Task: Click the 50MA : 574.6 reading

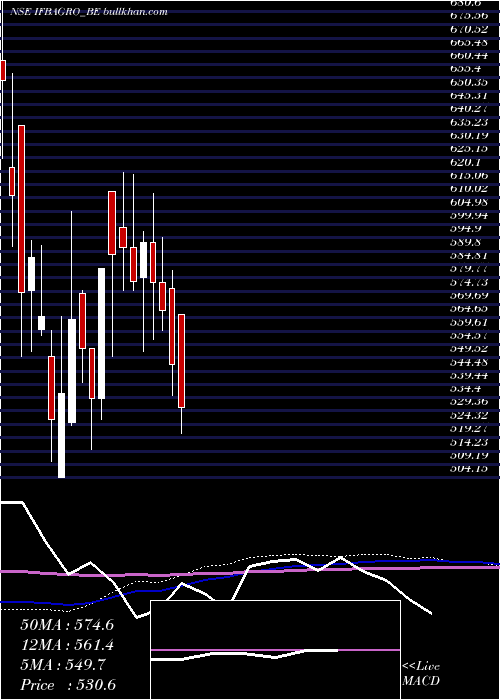Action: [x=67, y=625]
